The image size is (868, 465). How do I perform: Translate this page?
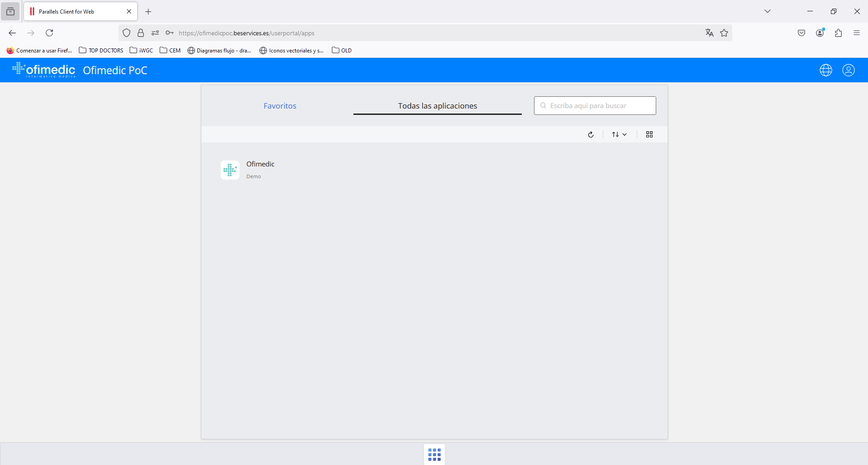(x=710, y=33)
